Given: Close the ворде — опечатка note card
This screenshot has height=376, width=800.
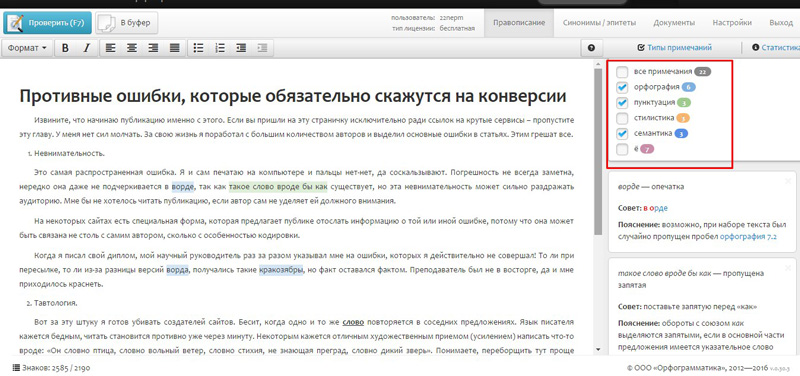Looking at the screenshot, I should [788, 181].
